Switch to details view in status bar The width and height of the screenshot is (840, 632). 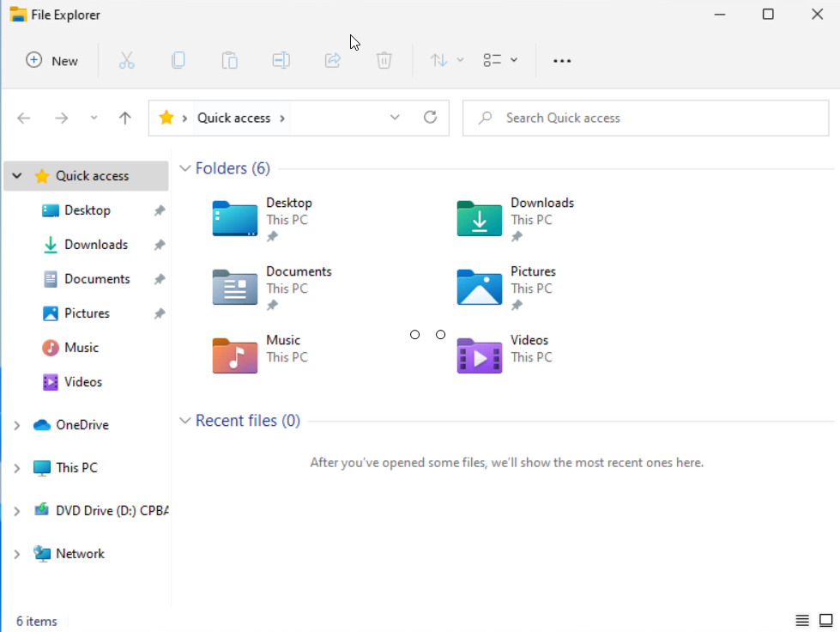[x=802, y=620]
